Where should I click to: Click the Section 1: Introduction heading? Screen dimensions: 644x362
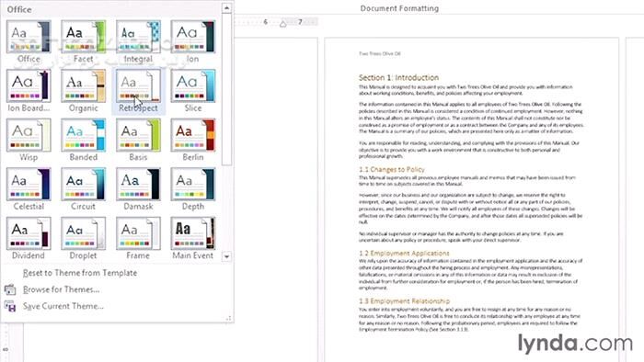[x=398, y=77]
